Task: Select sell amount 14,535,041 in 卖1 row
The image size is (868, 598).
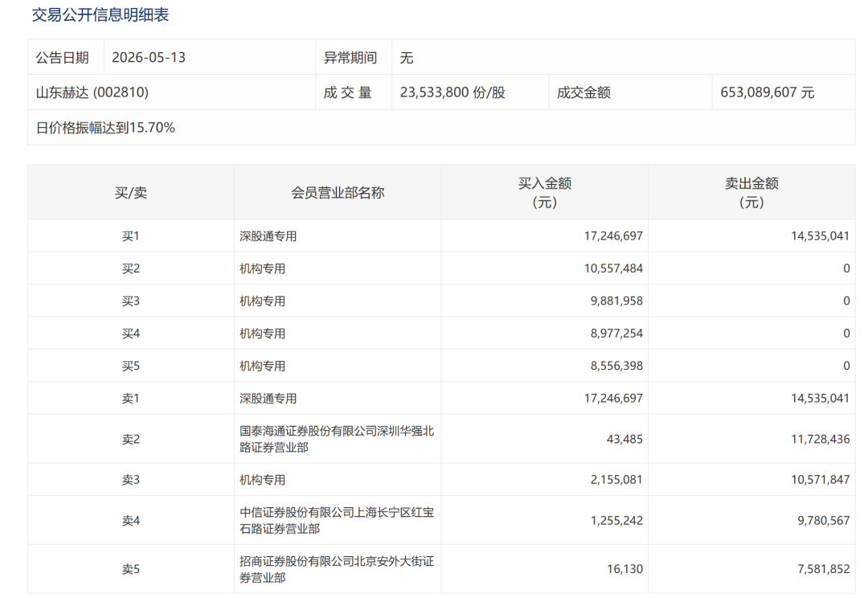Action: coord(821,399)
